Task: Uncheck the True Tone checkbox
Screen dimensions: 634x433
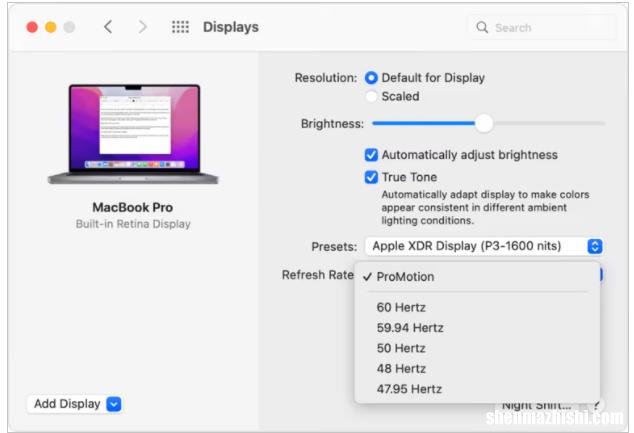Action: (x=371, y=177)
